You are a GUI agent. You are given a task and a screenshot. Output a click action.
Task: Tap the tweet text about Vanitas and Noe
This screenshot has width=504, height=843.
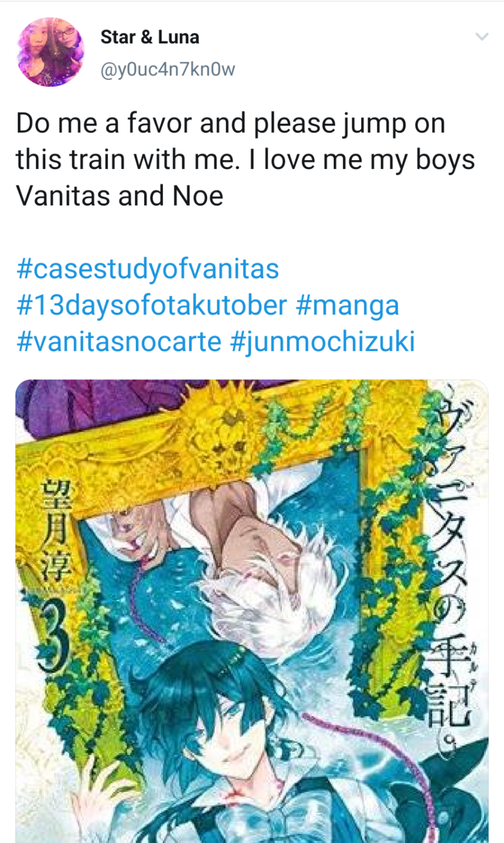(x=245, y=159)
